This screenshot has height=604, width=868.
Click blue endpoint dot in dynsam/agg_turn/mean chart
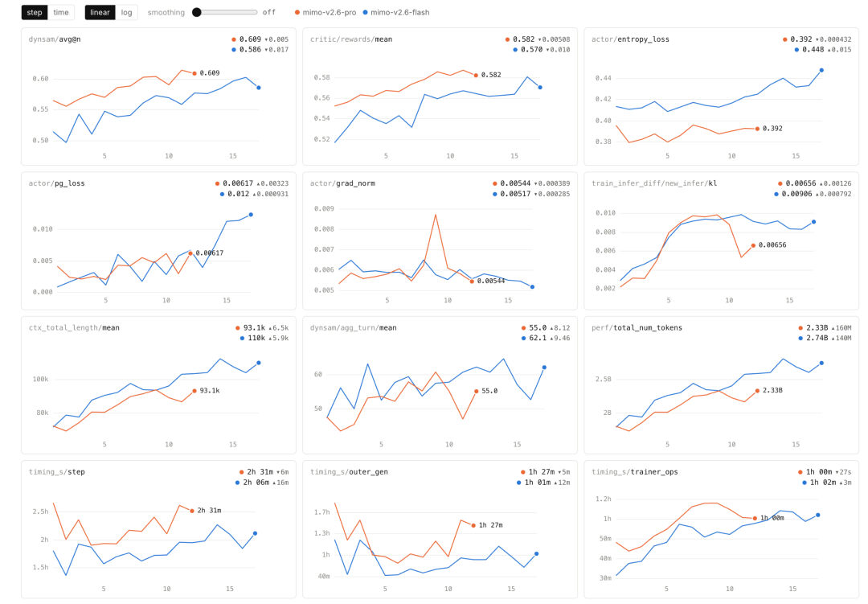click(544, 368)
